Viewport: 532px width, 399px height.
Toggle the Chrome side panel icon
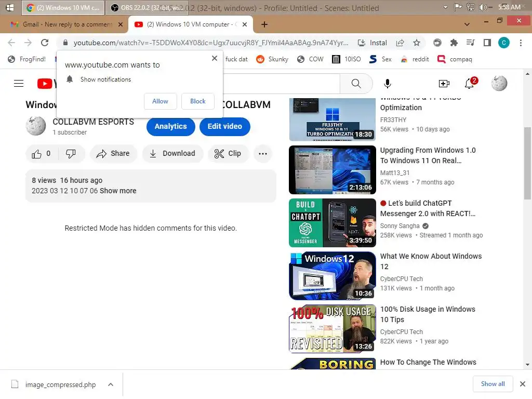(487, 43)
